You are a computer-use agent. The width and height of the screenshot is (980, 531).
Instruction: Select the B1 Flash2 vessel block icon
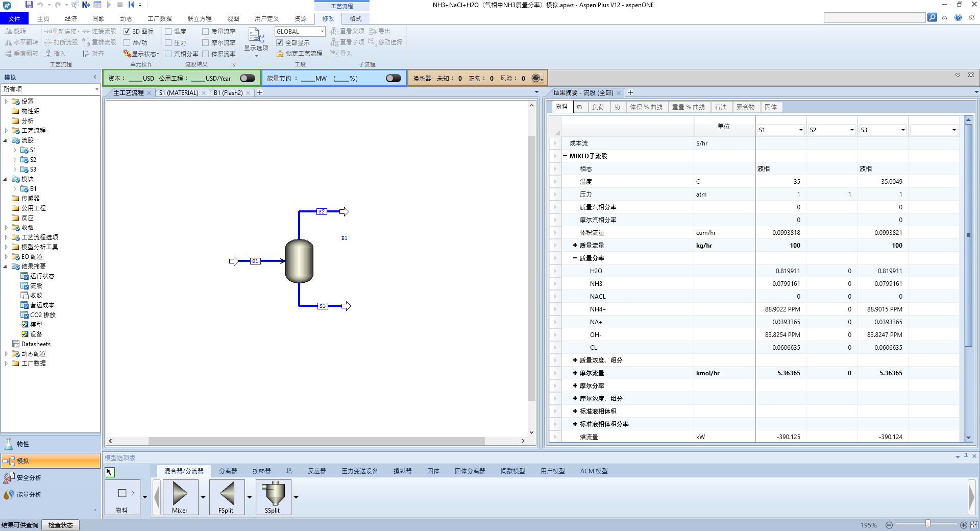coord(299,261)
